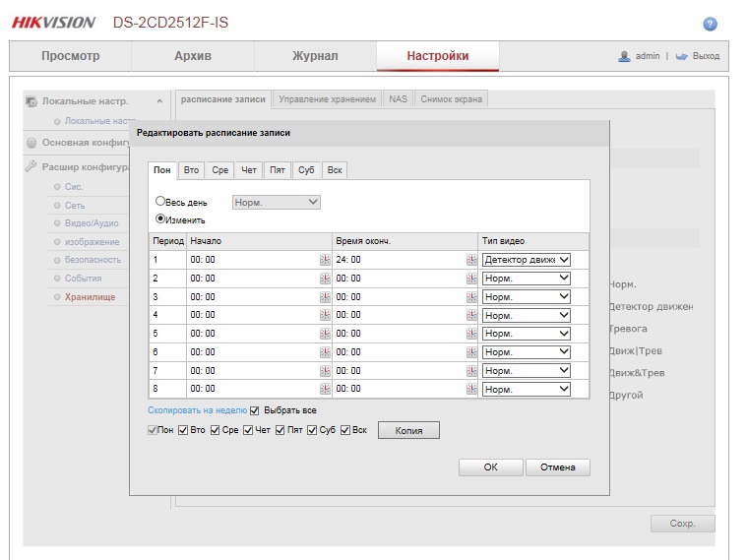Click the Копия button
Image resolution: width=747 pixels, height=560 pixels.
(x=408, y=430)
